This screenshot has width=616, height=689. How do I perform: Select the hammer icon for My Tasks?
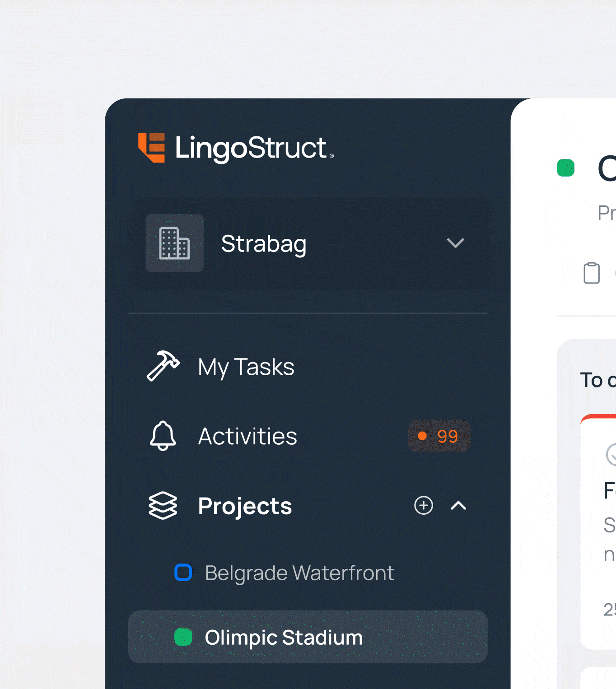tap(163, 366)
